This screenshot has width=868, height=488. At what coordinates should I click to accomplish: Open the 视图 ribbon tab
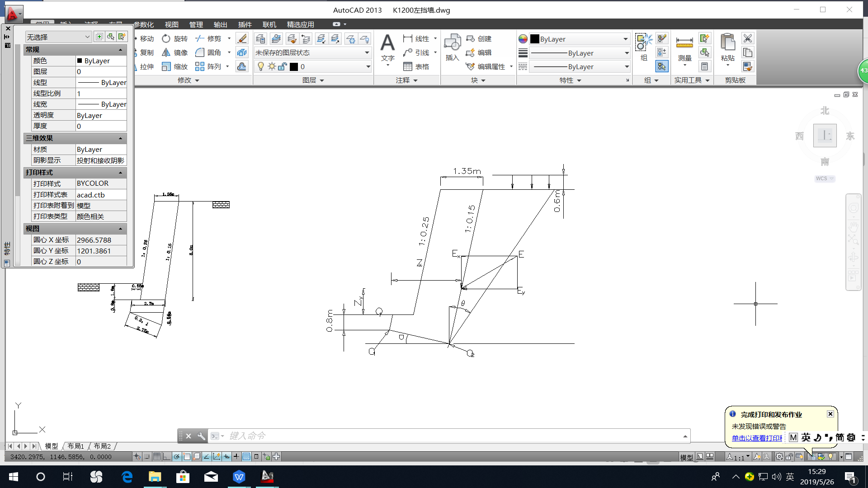pyautogui.click(x=171, y=24)
